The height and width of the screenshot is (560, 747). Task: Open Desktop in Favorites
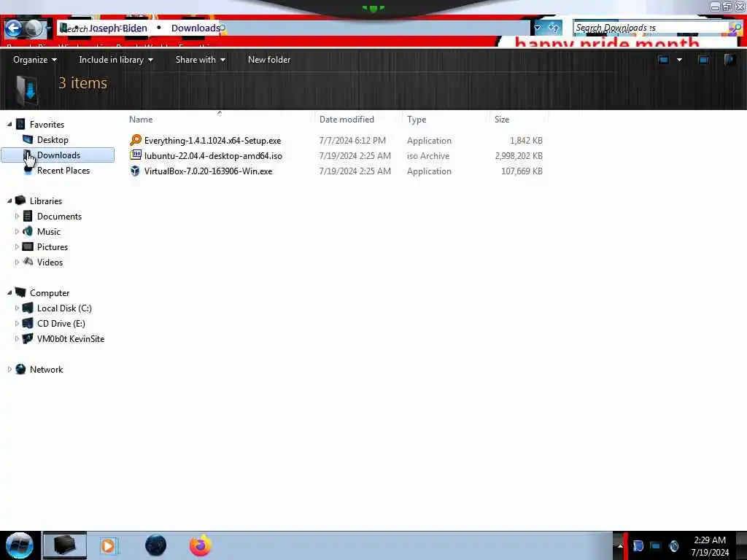[x=53, y=139]
